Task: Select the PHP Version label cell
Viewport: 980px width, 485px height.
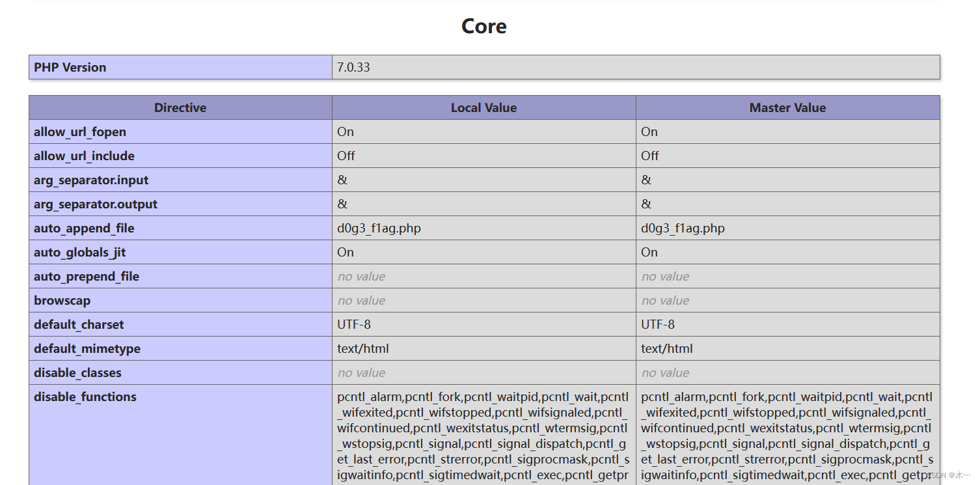Action: tap(70, 67)
